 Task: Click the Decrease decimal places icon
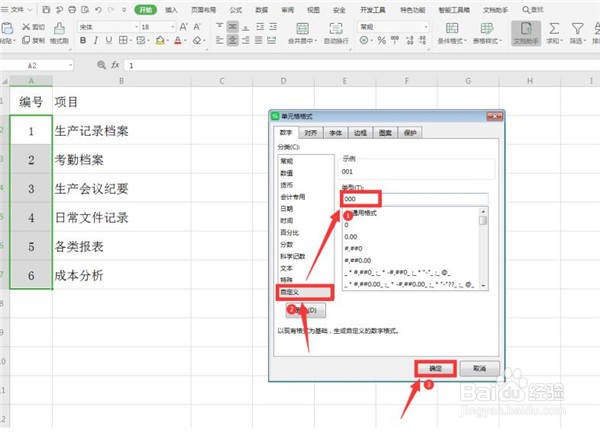[x=422, y=40]
